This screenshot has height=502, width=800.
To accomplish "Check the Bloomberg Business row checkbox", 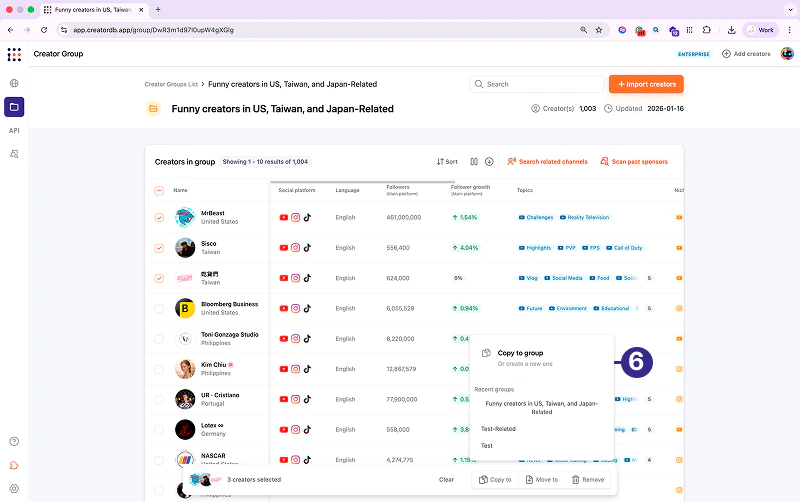I will [x=159, y=309].
